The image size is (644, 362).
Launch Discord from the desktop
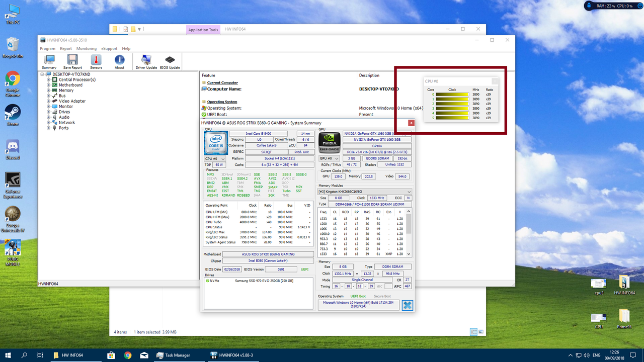(13, 149)
